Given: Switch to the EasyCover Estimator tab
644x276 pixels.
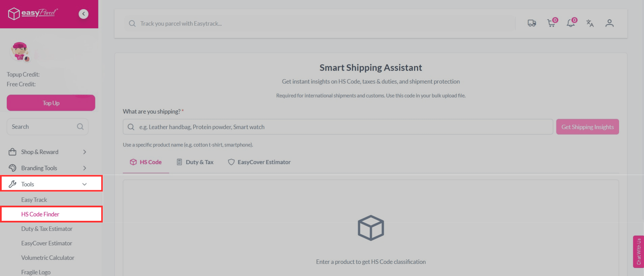Looking at the screenshot, I should click(x=259, y=162).
